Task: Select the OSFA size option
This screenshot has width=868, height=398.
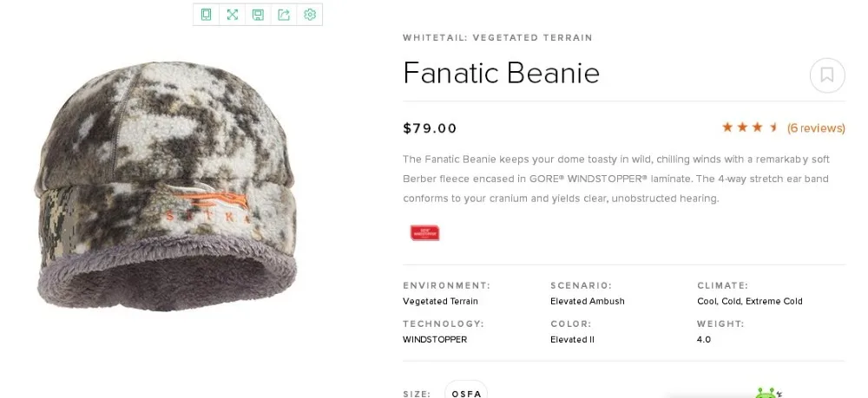Action: click(465, 392)
